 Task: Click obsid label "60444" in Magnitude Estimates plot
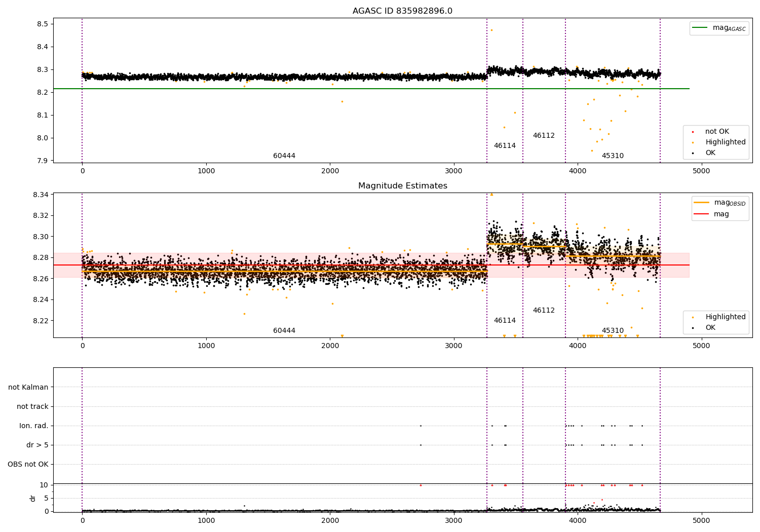click(x=284, y=331)
